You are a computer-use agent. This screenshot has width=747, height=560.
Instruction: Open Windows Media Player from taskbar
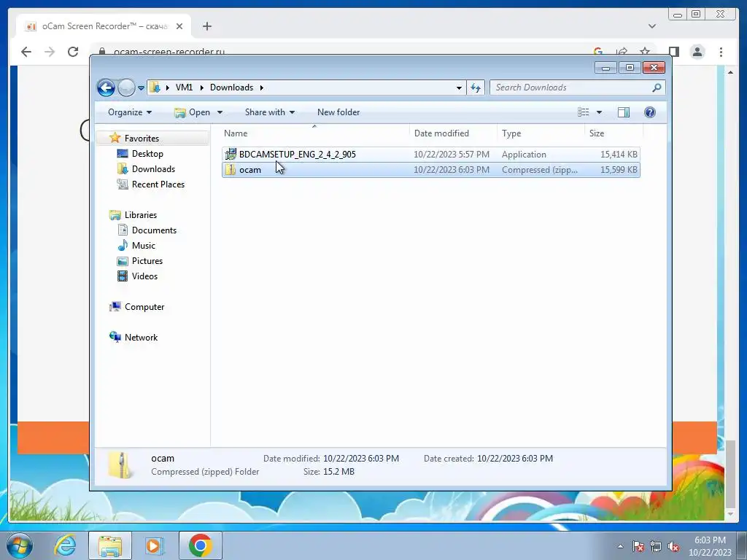[x=154, y=545]
